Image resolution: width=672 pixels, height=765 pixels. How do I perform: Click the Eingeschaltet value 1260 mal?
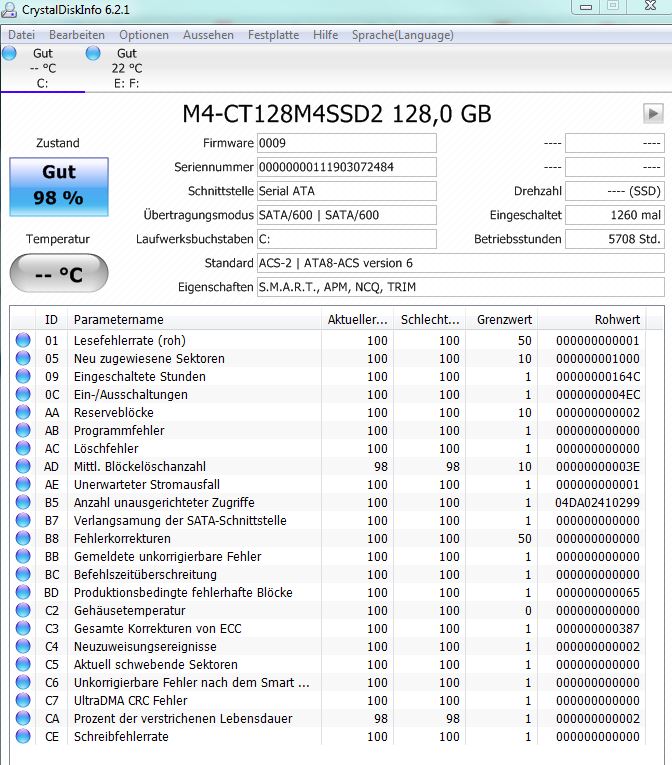pos(614,215)
